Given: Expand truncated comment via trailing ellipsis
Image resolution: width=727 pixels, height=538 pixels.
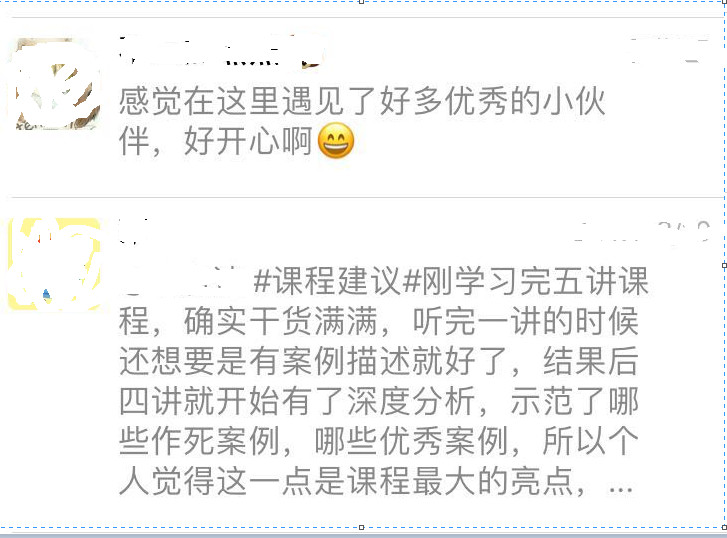Looking at the screenshot, I should coord(621,488).
